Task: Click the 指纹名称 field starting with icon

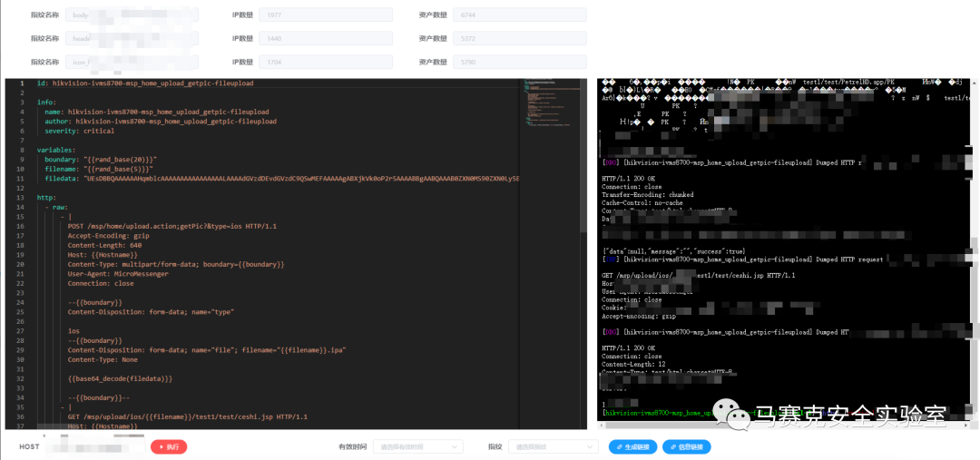Action: (132, 62)
